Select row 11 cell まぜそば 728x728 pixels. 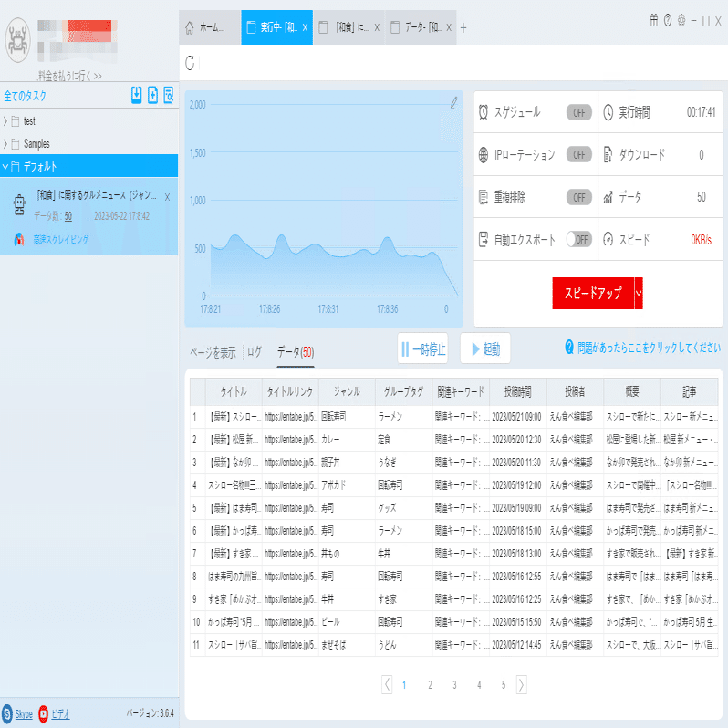tap(347, 645)
